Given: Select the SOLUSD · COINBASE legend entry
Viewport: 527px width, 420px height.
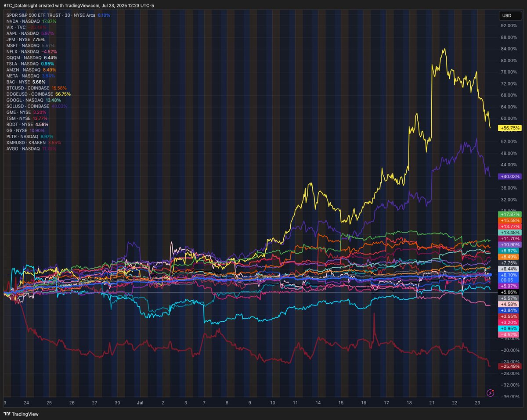Looking at the screenshot, I should point(36,106).
